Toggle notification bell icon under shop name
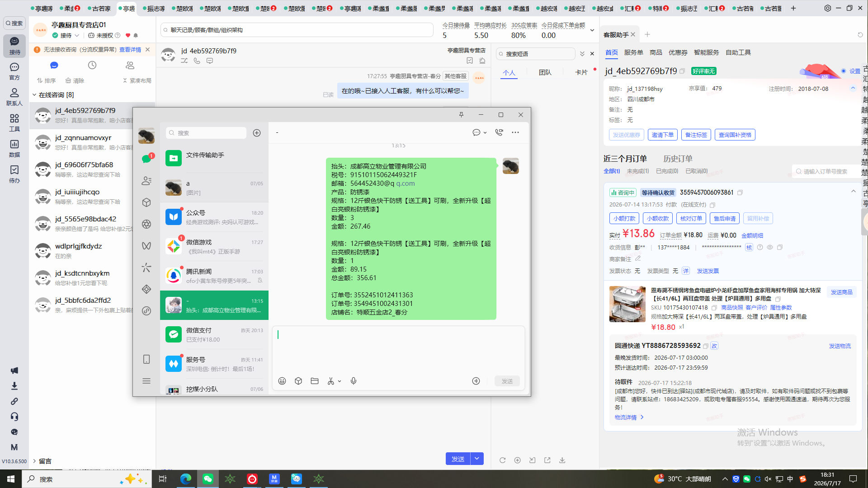 (136, 35)
